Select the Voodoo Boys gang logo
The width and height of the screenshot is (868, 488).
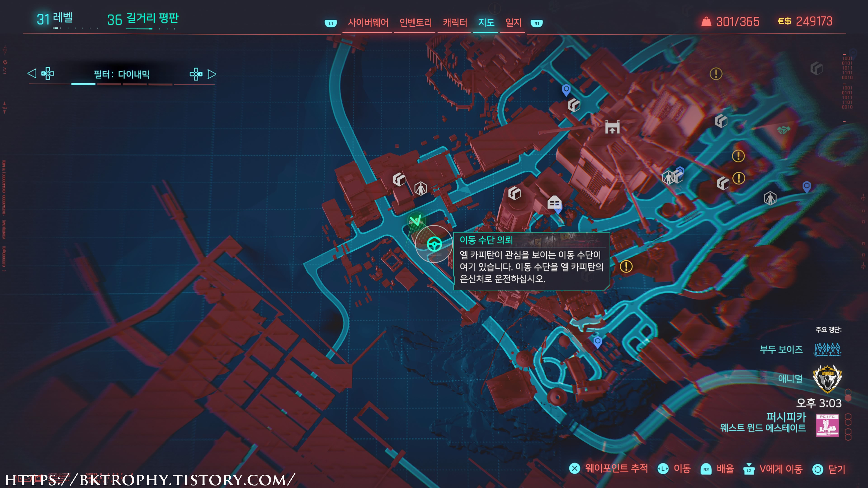coord(827,349)
